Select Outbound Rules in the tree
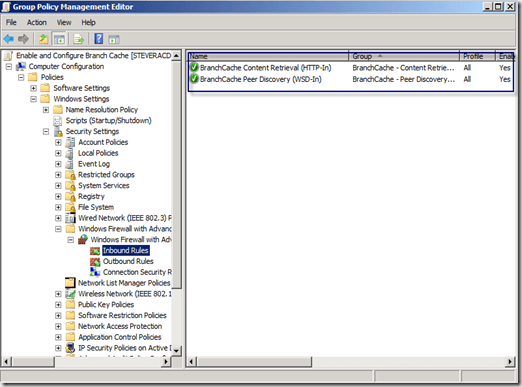The height and width of the screenshot is (387, 522). pyautogui.click(x=128, y=261)
